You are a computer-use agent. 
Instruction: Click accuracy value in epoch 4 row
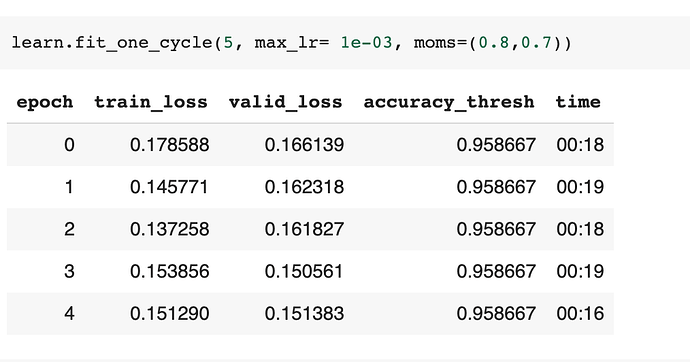click(x=496, y=314)
